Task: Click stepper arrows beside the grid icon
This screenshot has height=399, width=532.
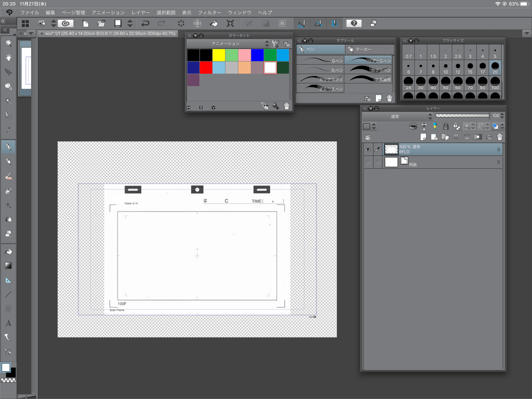Action: [53, 23]
